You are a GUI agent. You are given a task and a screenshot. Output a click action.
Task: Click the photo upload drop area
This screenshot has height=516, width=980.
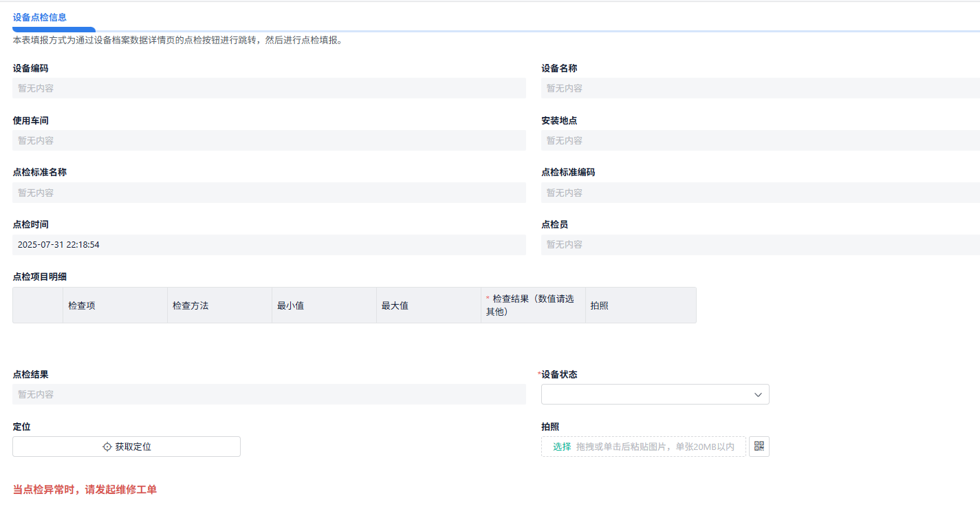pyautogui.click(x=644, y=447)
